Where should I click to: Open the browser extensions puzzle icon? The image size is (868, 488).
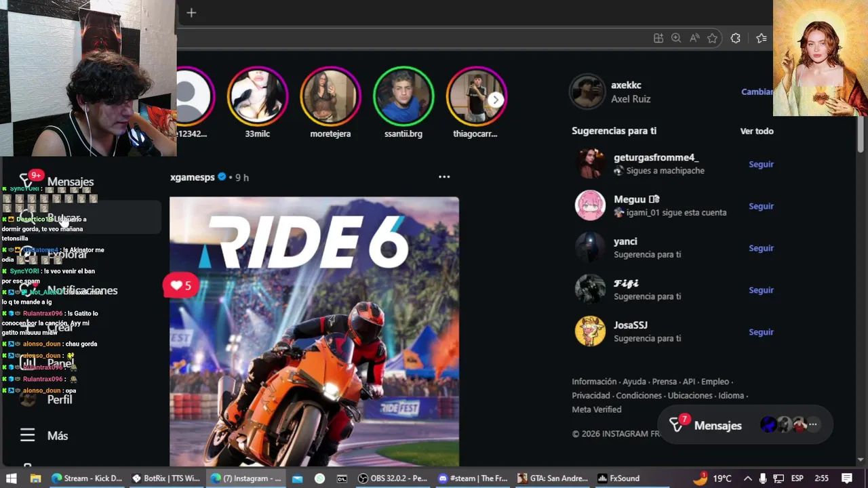(x=736, y=39)
